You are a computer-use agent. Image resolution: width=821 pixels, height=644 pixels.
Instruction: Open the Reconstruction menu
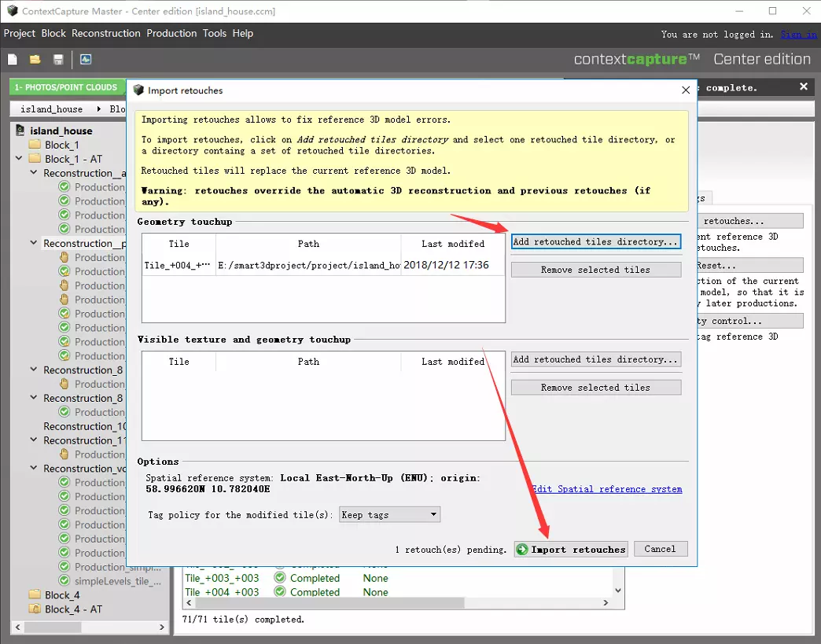tap(105, 33)
